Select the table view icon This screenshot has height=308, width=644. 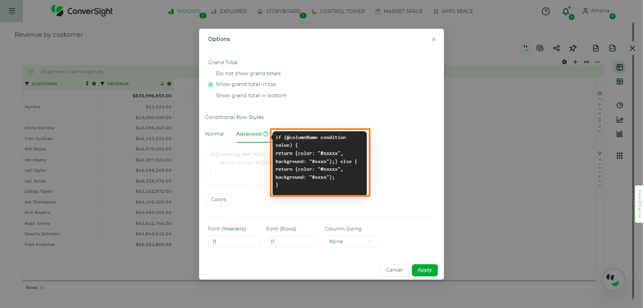coord(620,67)
